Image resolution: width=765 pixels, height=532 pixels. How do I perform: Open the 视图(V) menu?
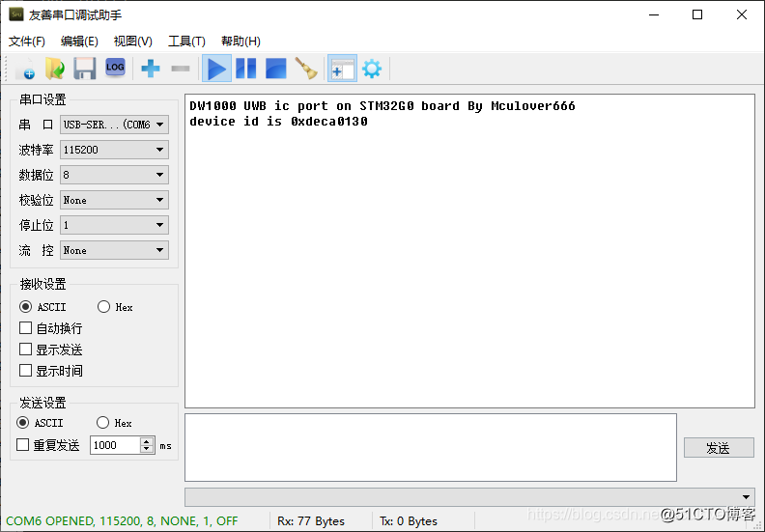coord(132,42)
